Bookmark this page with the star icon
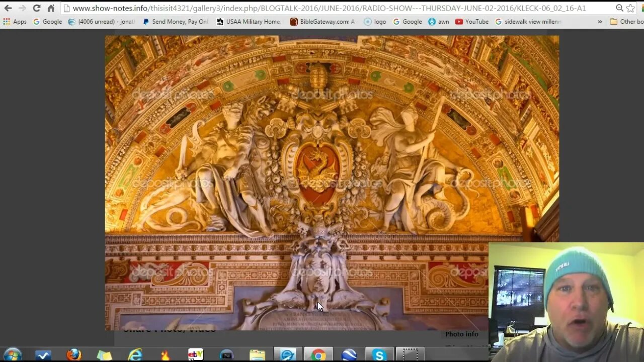644x362 pixels. coord(630,8)
